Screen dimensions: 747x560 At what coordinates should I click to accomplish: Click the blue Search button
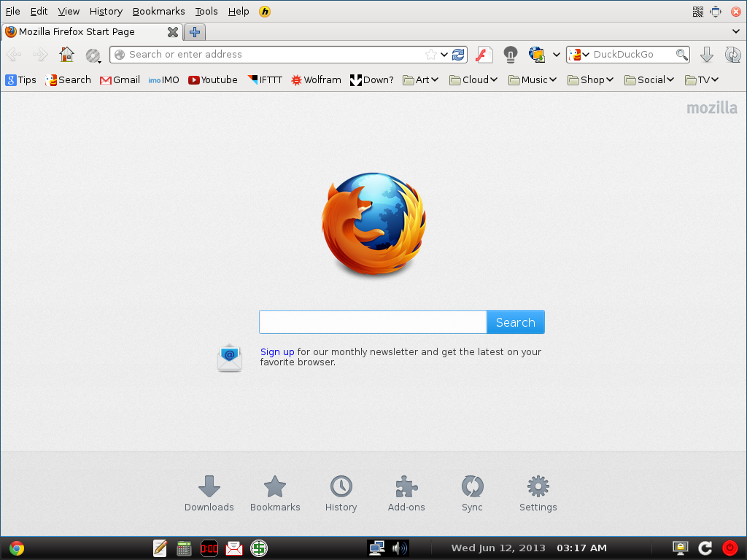pos(516,322)
